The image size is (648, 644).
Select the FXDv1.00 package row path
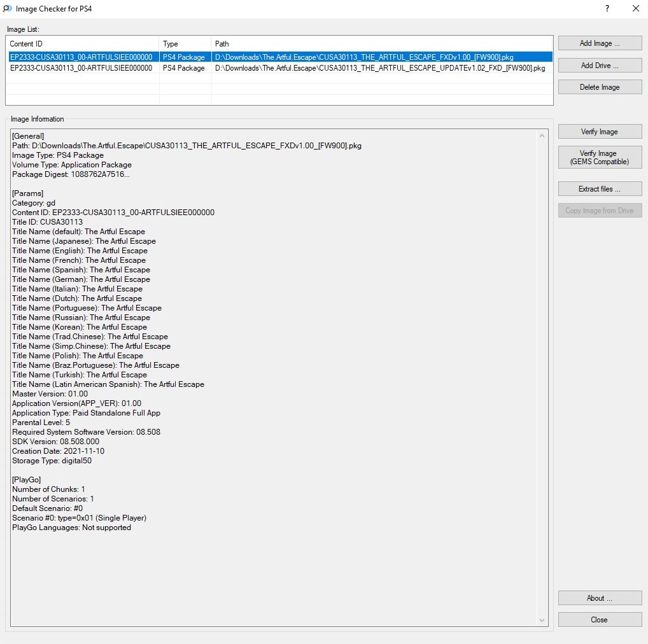[x=364, y=57]
